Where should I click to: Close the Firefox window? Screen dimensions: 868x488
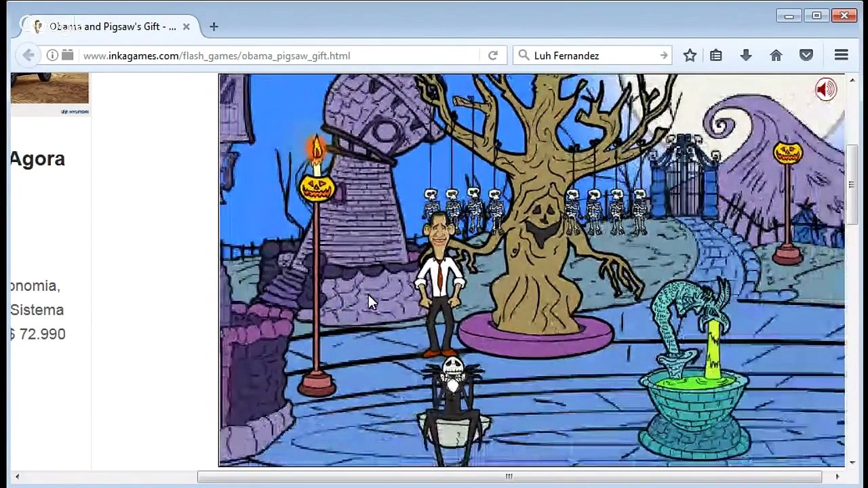(845, 16)
